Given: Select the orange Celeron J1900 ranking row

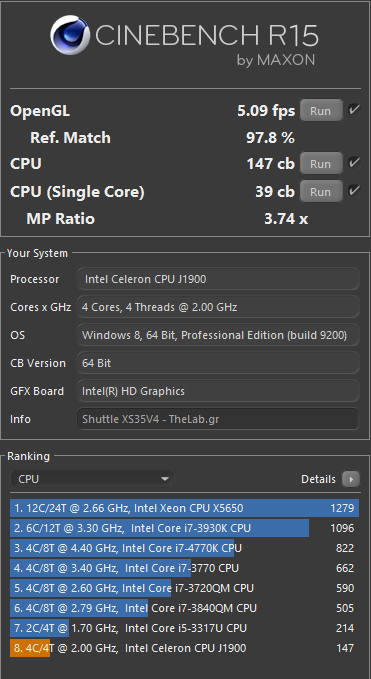Looking at the screenshot, I should (x=184, y=648).
